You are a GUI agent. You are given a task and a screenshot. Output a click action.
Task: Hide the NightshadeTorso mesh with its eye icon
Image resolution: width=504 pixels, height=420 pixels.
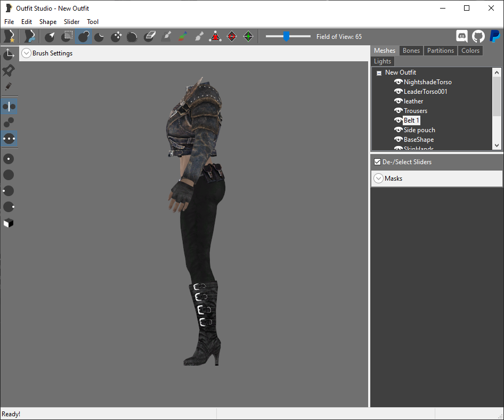tap(399, 82)
